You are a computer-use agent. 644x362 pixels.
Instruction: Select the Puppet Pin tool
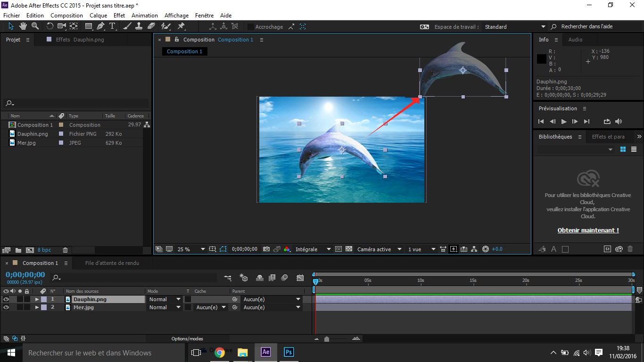[x=181, y=26]
